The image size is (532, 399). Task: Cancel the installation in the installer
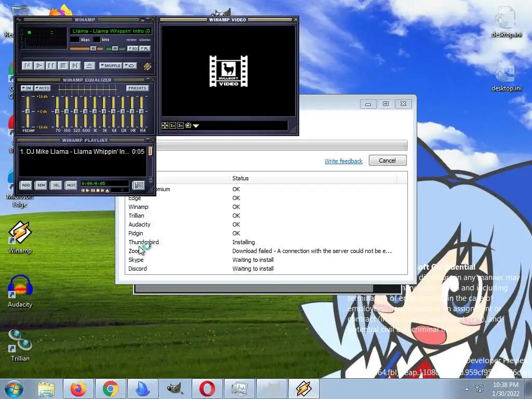coord(388,161)
